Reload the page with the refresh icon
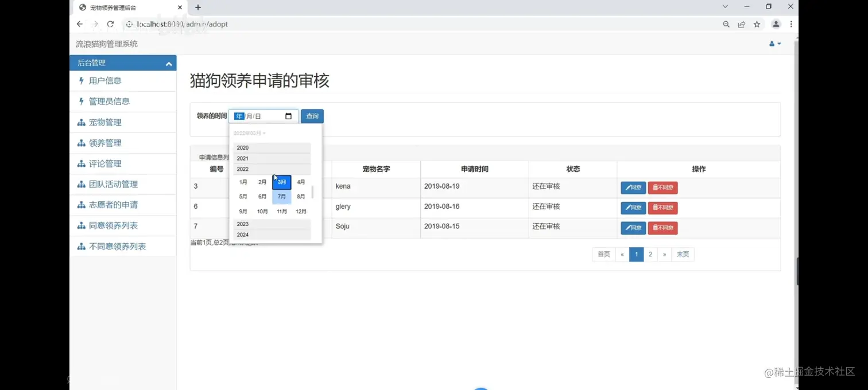 pos(110,24)
